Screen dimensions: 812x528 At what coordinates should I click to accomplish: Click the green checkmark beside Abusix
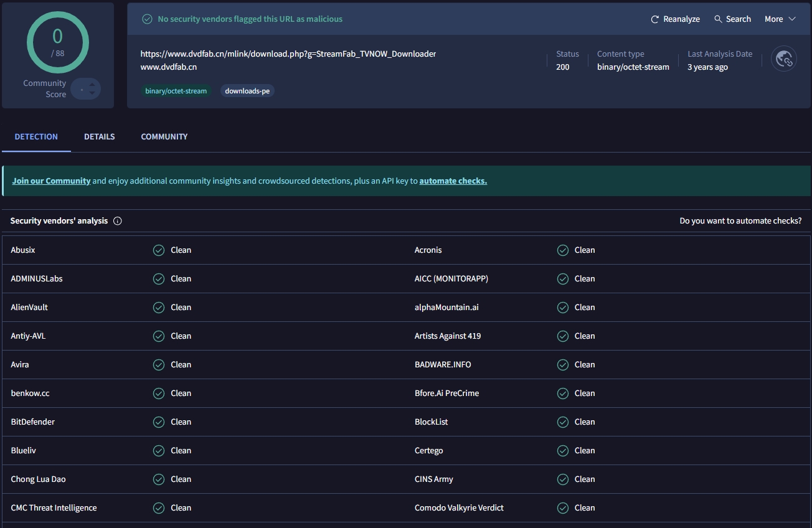coord(158,250)
